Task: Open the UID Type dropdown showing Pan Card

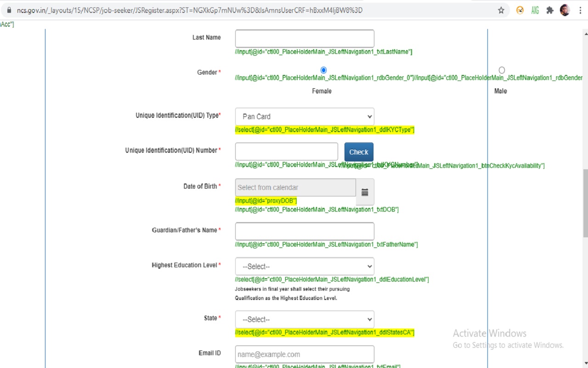Action: click(x=305, y=116)
